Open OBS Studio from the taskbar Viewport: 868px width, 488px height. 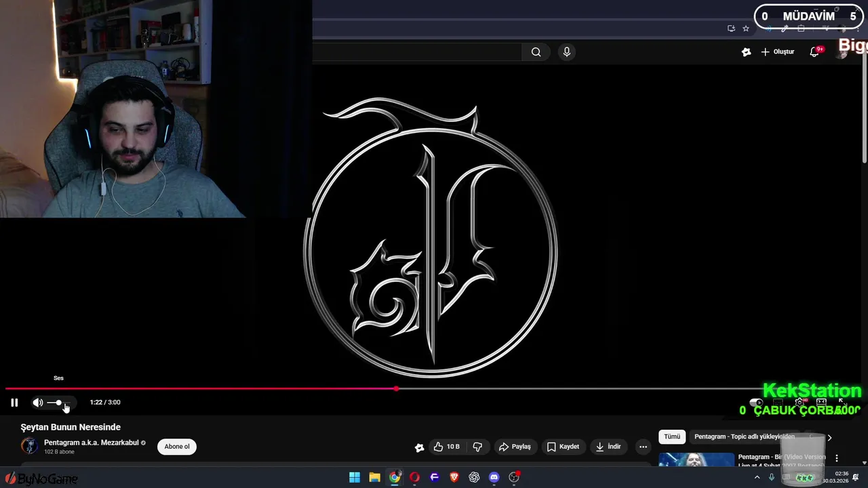point(514,478)
